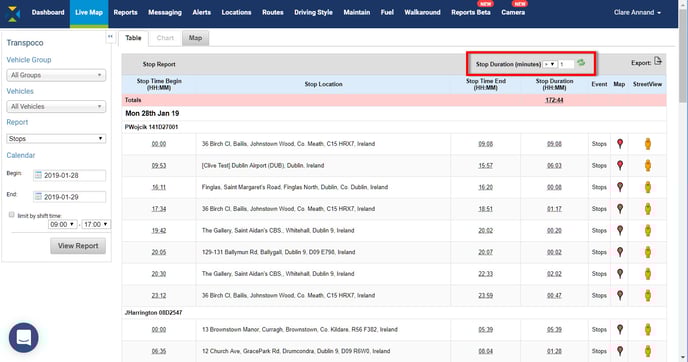Screen dimensions: 688x362
Task: Click the Export file icon
Action: (657, 61)
